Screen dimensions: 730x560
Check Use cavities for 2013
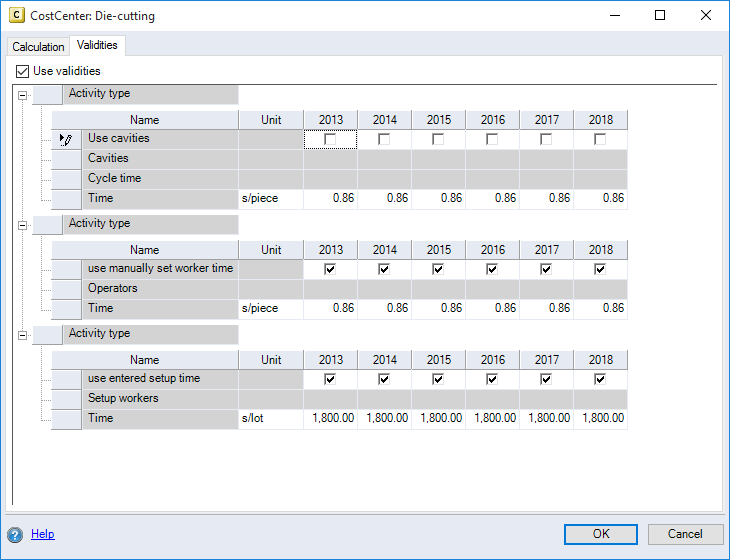click(x=331, y=139)
